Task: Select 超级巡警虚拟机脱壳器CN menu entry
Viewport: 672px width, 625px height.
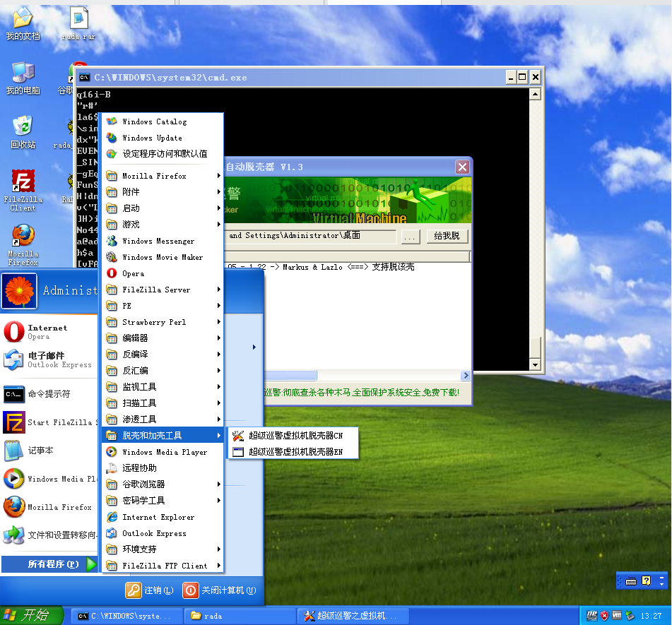Action: point(295,436)
